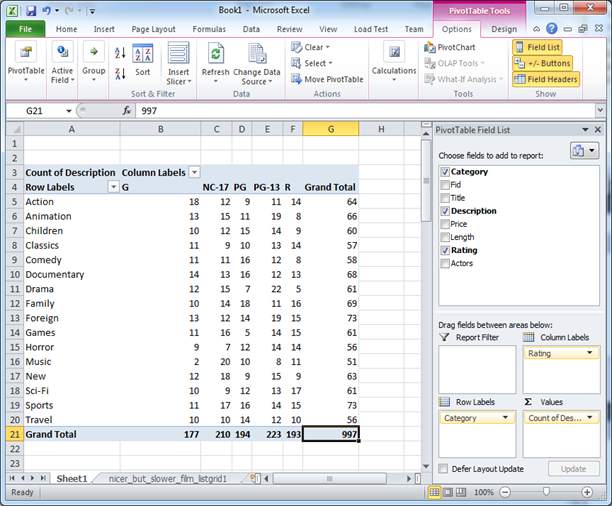Uncheck the Category field checkbox
Image resolution: width=612 pixels, height=506 pixels.
(x=445, y=172)
